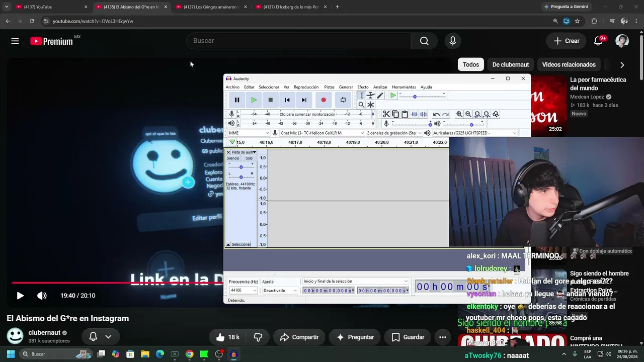This screenshot has width=644, height=362.
Task: Adjust the track L/R pan slider
Action: click(241, 176)
